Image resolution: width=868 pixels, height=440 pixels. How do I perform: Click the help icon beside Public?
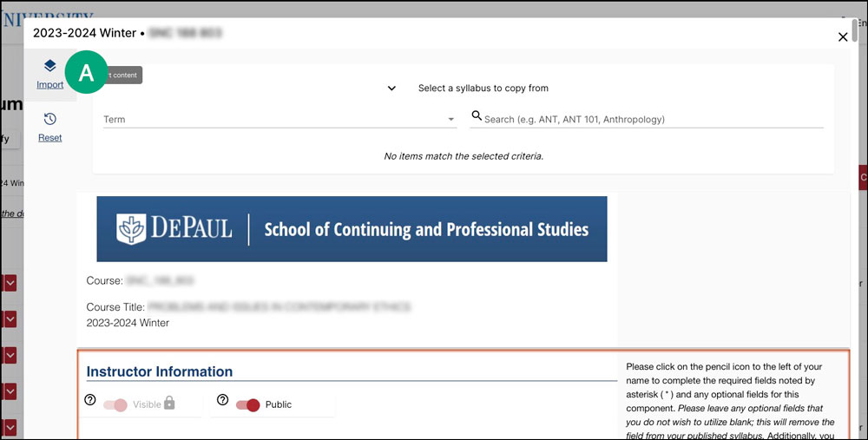[222, 399]
